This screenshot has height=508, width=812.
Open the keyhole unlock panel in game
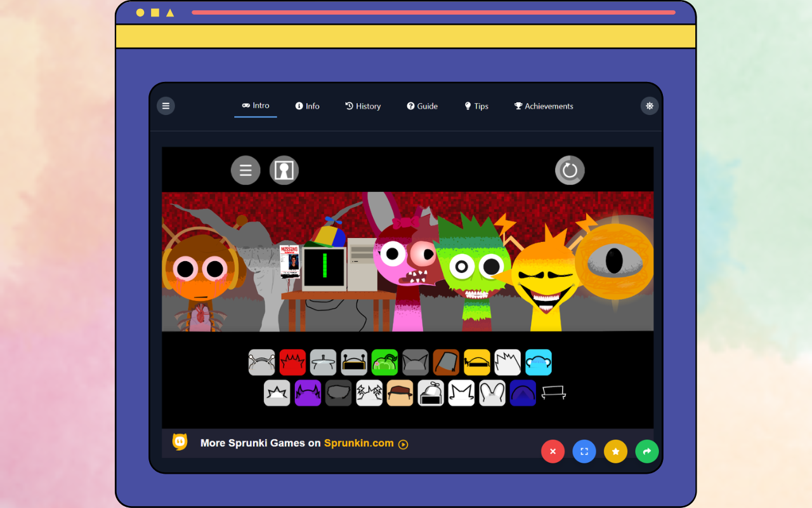[x=284, y=170]
